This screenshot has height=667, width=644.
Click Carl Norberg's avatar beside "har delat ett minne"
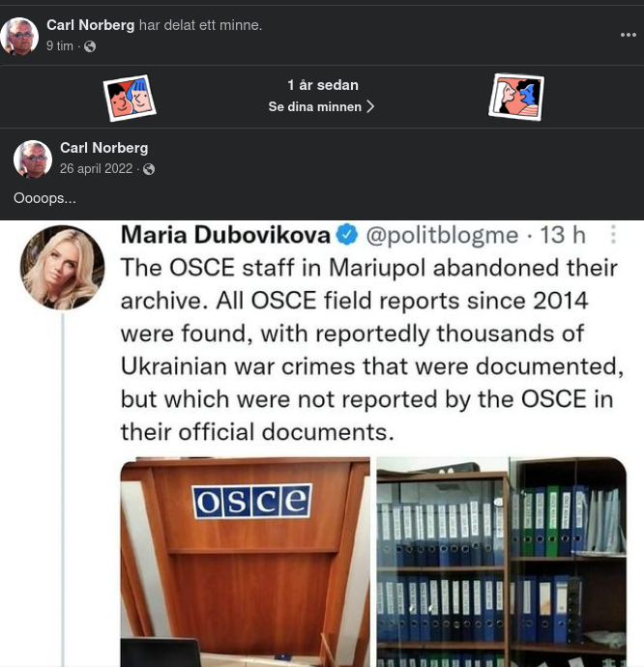pyautogui.click(x=19, y=36)
